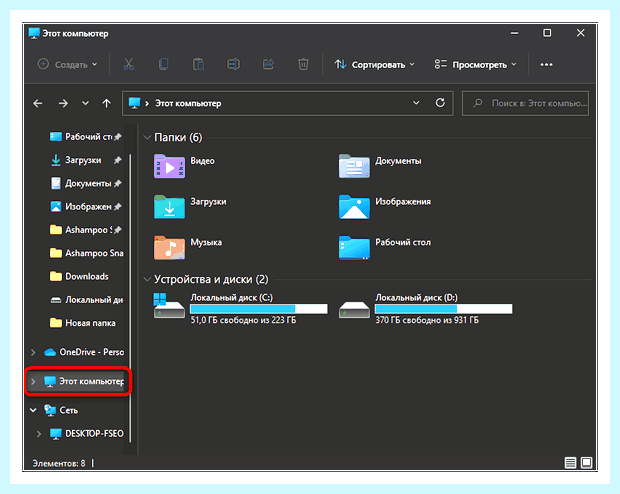Select Рабочий стол in sidebar quick access

point(85,137)
